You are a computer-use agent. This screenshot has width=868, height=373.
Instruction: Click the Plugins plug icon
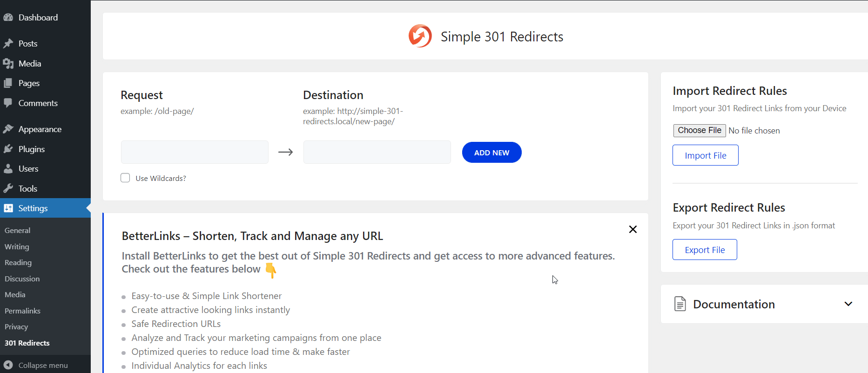tap(8, 149)
